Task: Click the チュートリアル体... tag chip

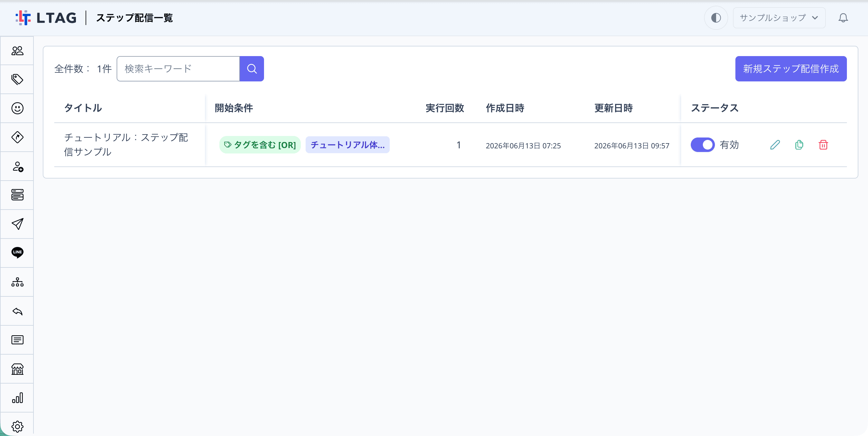Action: coord(348,145)
